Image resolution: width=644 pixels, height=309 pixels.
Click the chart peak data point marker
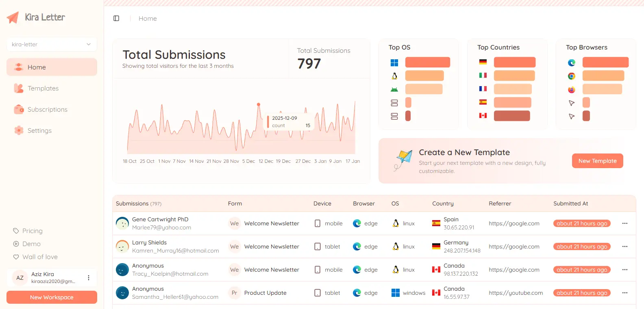(x=259, y=105)
